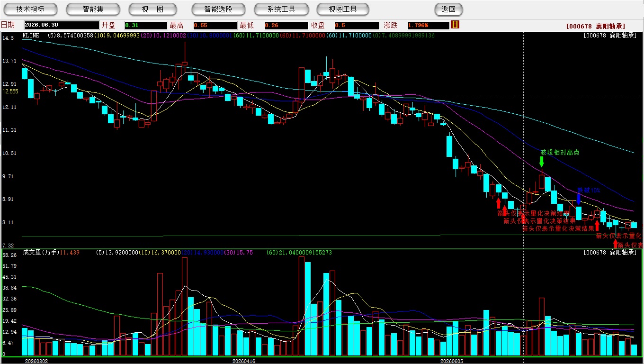Click the 波段相对高点 annotation text
Screen dimensions: 644x364
(x=560, y=152)
